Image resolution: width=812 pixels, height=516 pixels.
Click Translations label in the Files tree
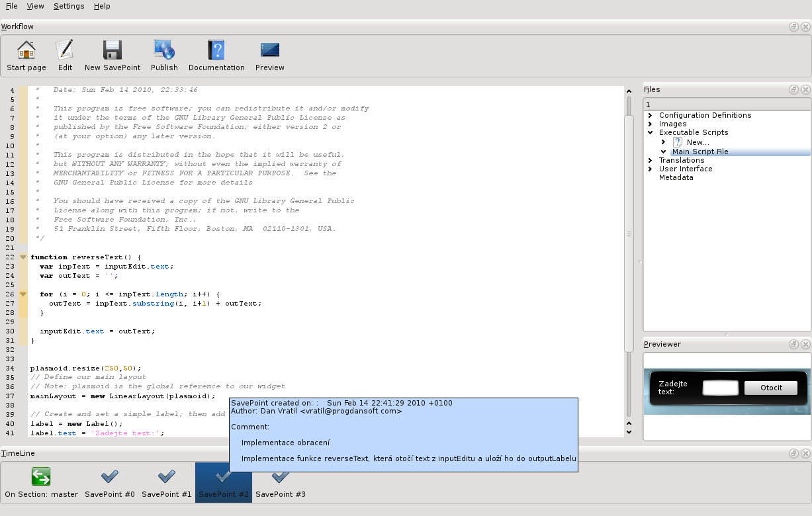682,160
